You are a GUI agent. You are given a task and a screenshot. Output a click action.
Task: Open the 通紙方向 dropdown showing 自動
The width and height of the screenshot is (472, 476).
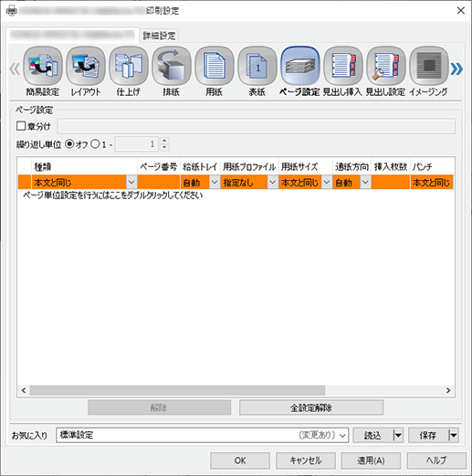365,183
